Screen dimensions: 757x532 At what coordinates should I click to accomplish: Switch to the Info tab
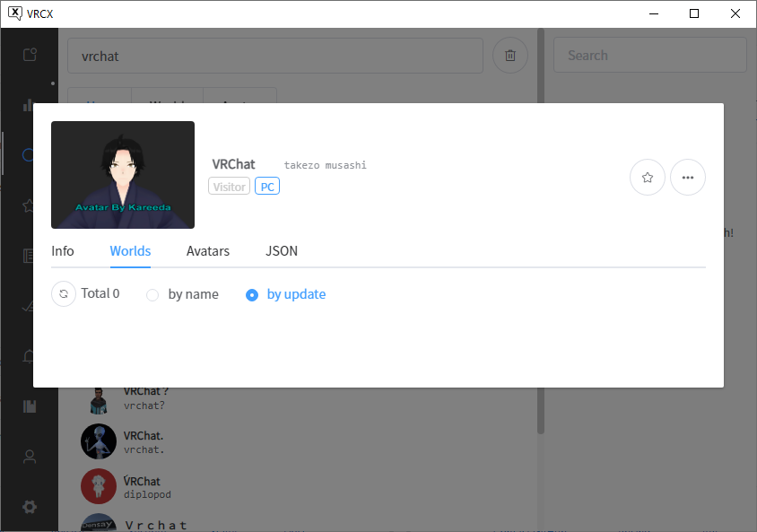[62, 251]
